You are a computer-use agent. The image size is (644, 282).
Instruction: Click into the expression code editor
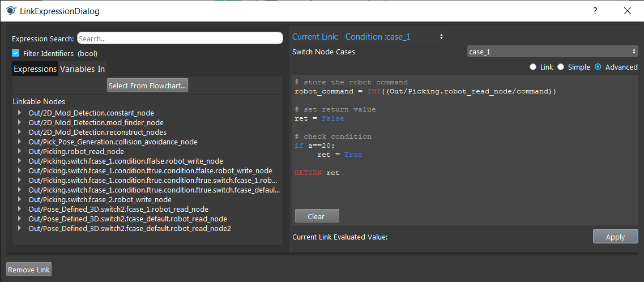pos(465,150)
